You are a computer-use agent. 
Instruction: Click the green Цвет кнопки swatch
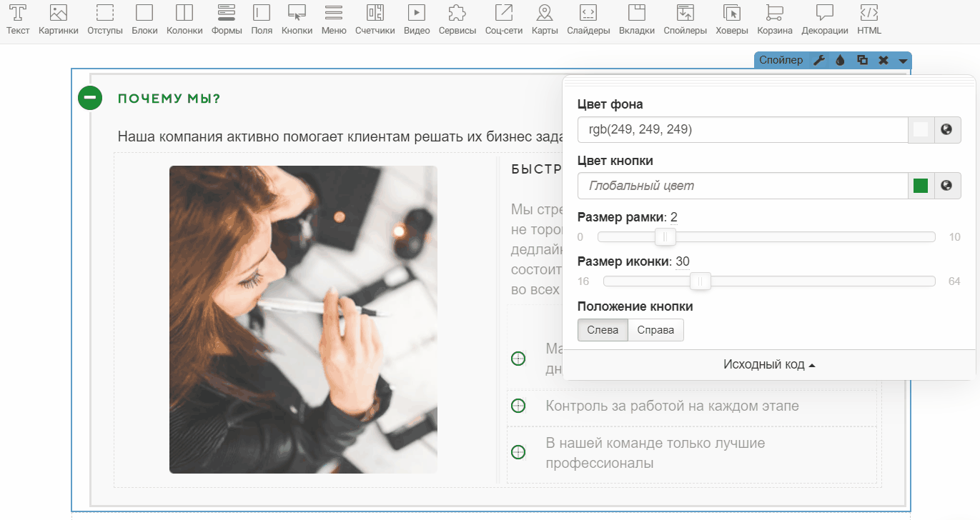pos(921,186)
